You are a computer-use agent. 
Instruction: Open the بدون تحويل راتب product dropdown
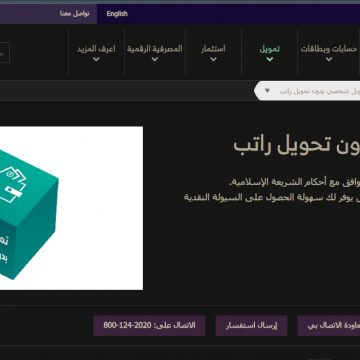pyautogui.click(x=307, y=91)
